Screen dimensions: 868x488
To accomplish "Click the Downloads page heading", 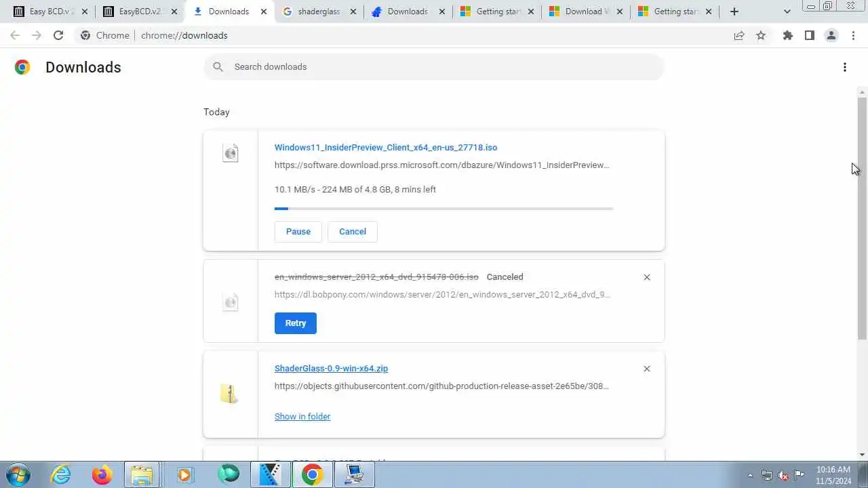I will [x=83, y=67].
